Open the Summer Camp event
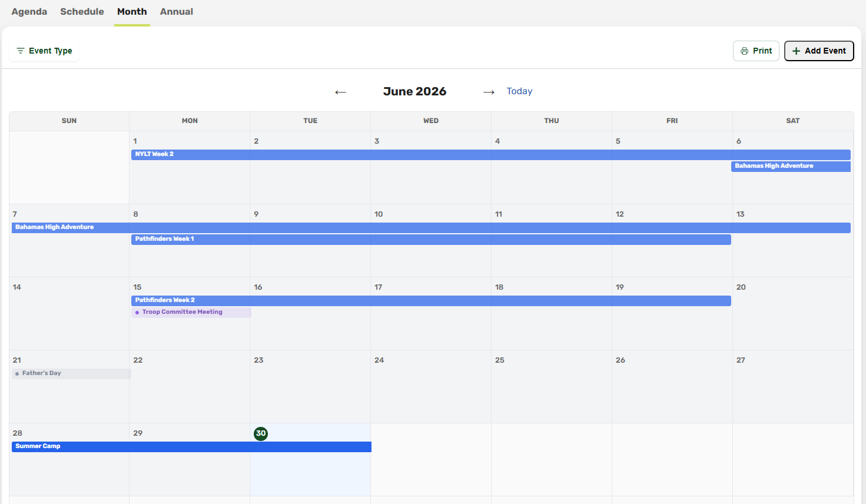 191,446
